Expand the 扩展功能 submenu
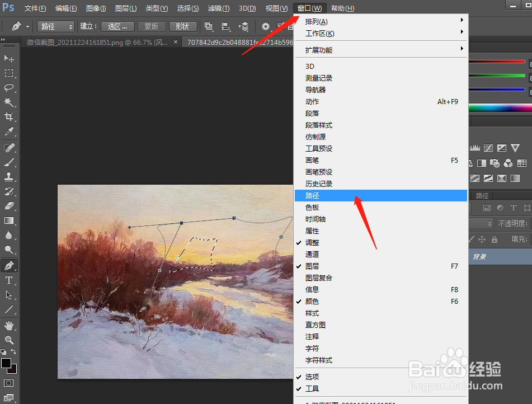532x404 pixels. 381,50
